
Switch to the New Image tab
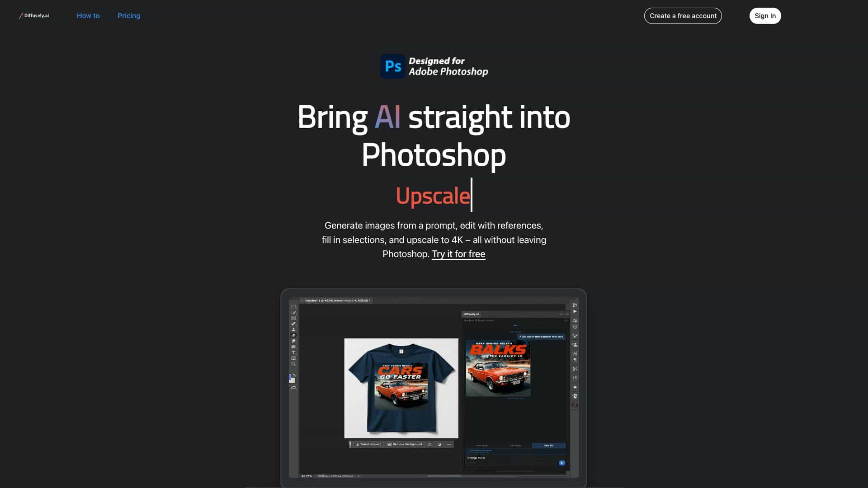click(x=482, y=446)
